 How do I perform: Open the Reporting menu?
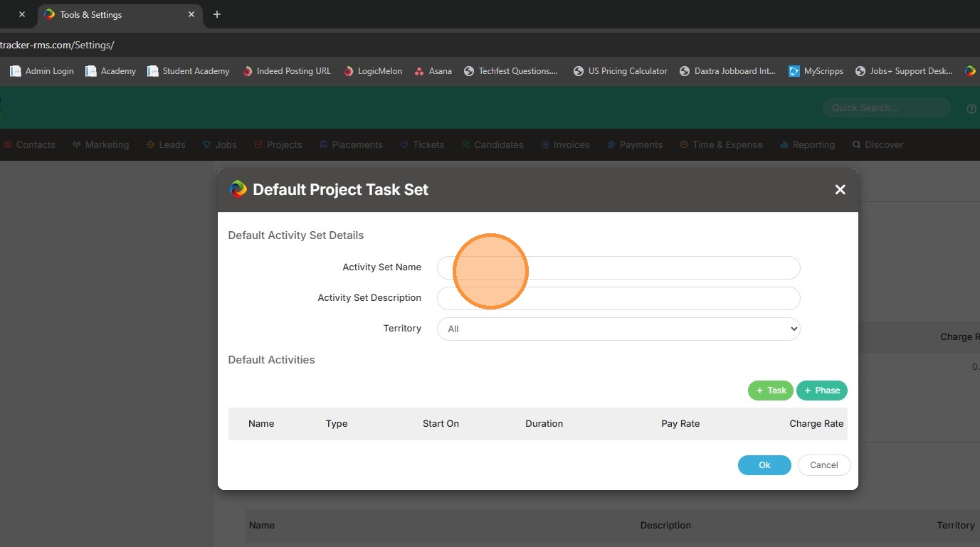pos(808,144)
